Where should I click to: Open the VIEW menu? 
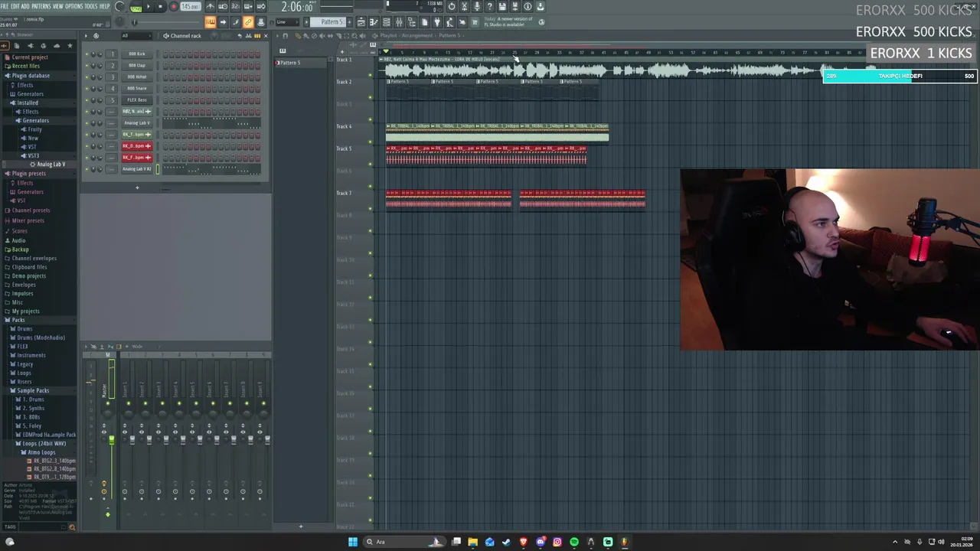click(x=58, y=6)
